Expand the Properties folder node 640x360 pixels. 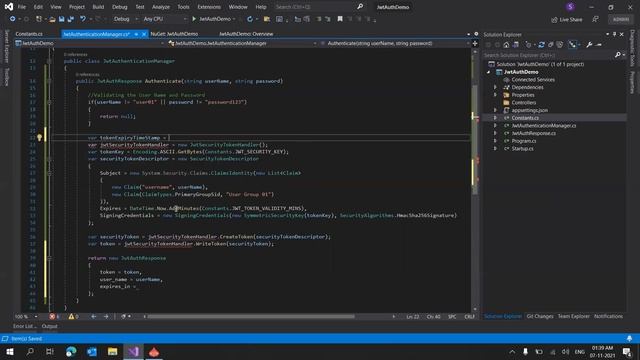click(x=495, y=95)
